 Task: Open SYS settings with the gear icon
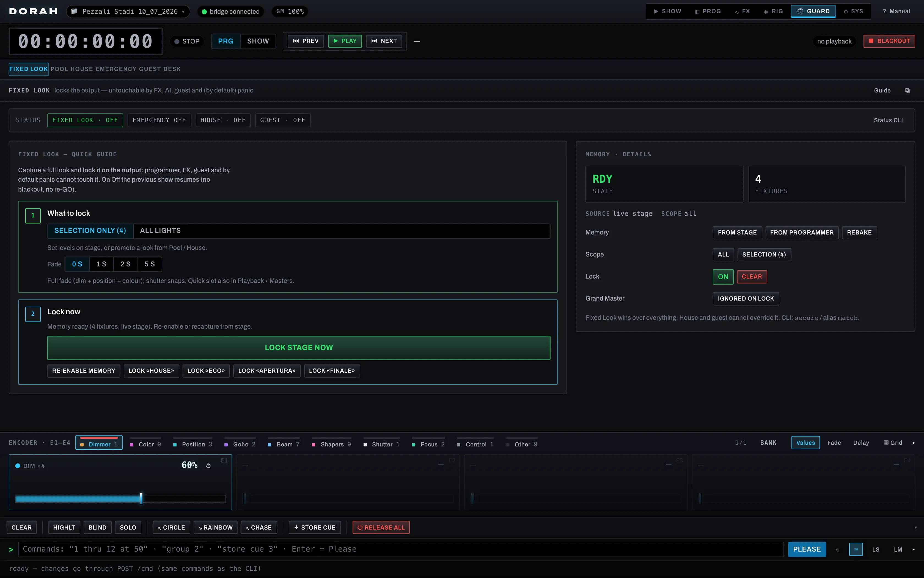[x=853, y=12]
